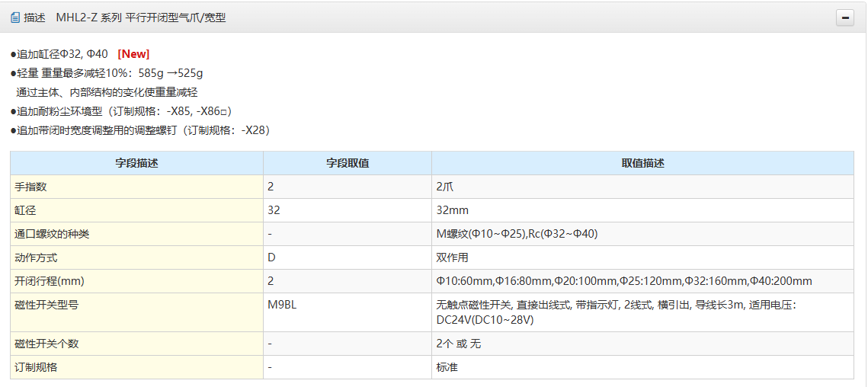This screenshot has height=387, width=868.
Task: Click the 32mm description cell
Action: pos(452,210)
